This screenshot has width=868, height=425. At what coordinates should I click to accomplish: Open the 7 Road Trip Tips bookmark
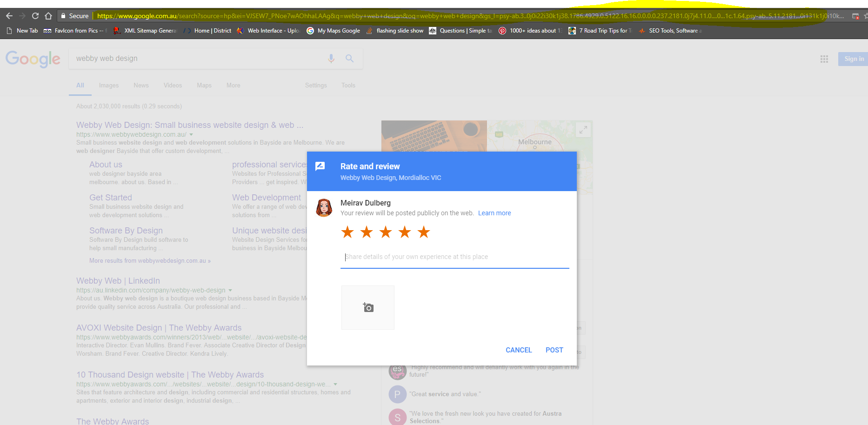point(600,31)
